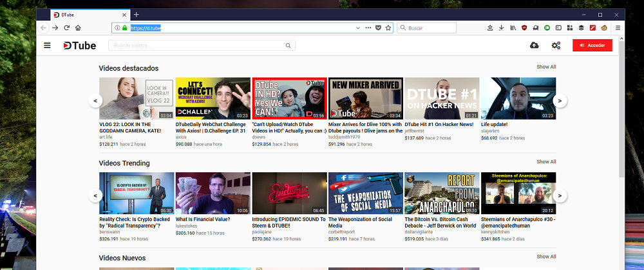Reload the page with refresh icon
The height and width of the screenshot is (270, 644).
pyautogui.click(x=66, y=28)
